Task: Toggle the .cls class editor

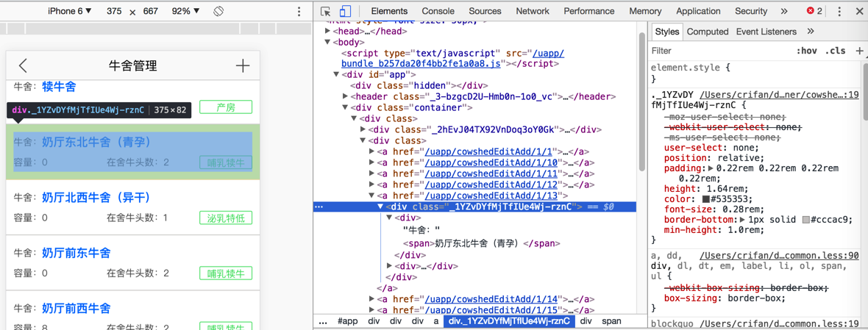Action: click(x=836, y=51)
